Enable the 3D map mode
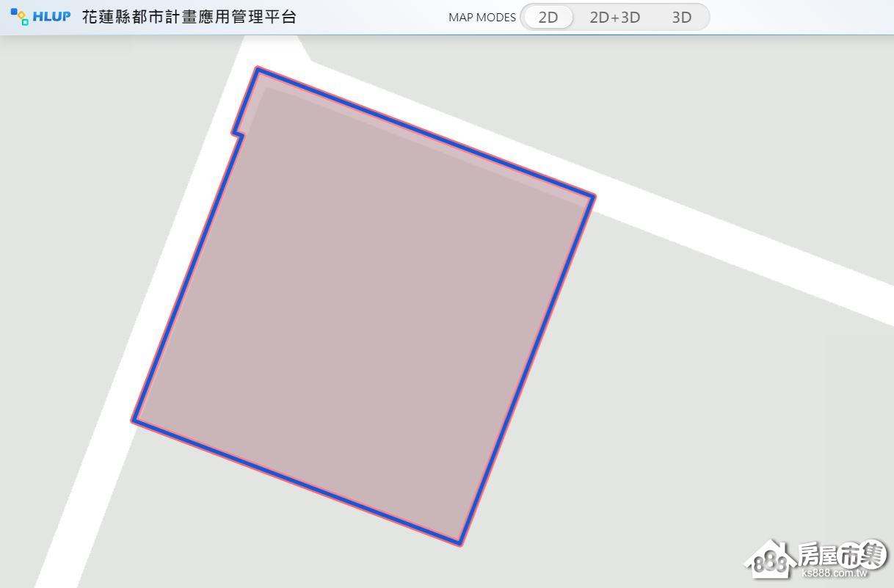Viewport: 894px width, 588px height. [x=681, y=17]
